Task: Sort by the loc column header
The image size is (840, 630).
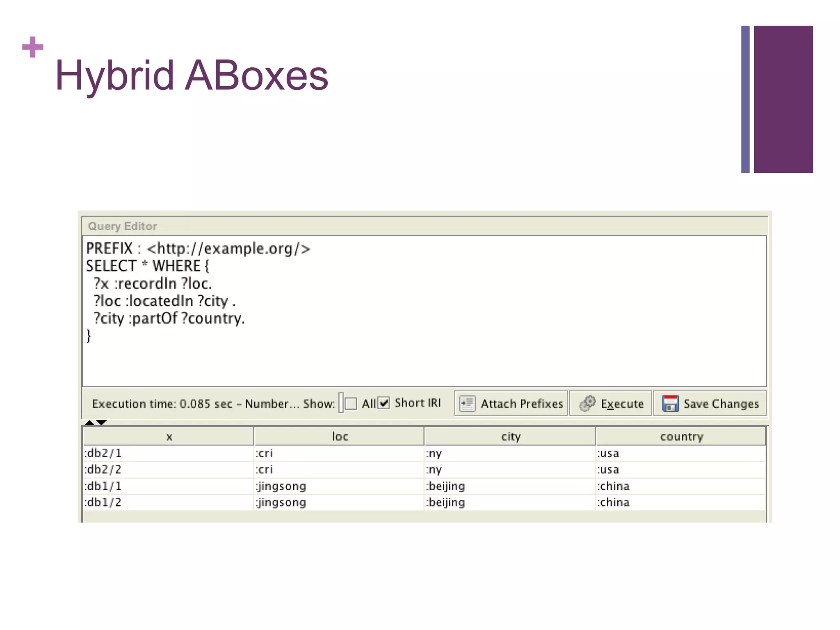Action: tap(339, 436)
